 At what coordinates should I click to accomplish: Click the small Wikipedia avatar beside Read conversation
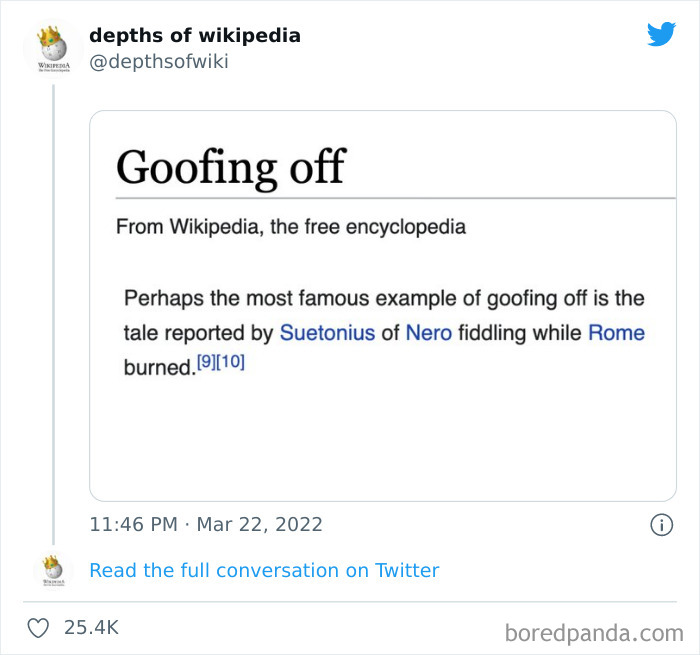(52, 571)
